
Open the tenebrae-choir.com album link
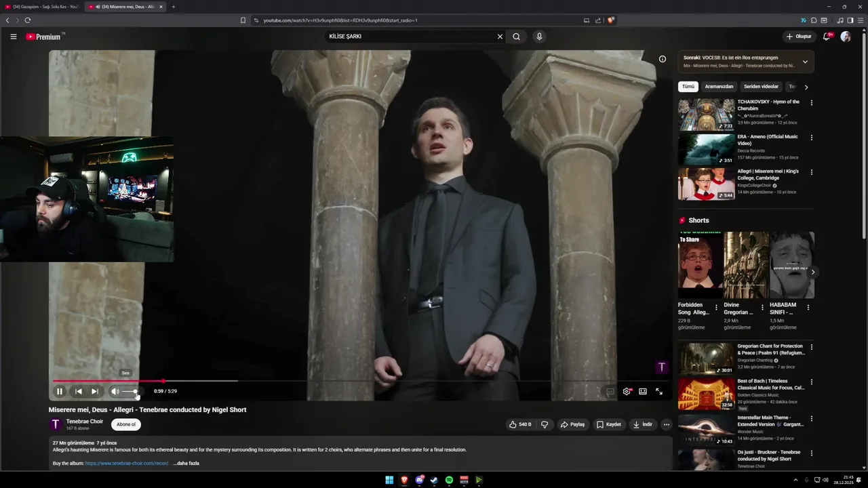(x=127, y=463)
